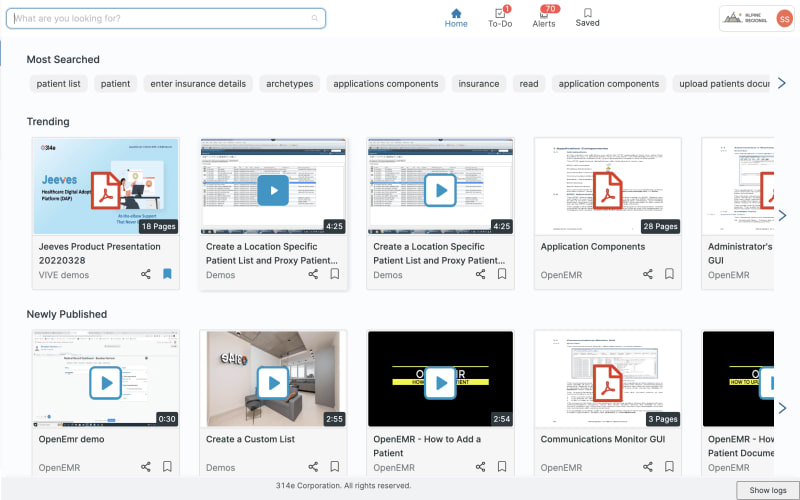Bookmark Communications Monitor GUI document

[x=669, y=466]
